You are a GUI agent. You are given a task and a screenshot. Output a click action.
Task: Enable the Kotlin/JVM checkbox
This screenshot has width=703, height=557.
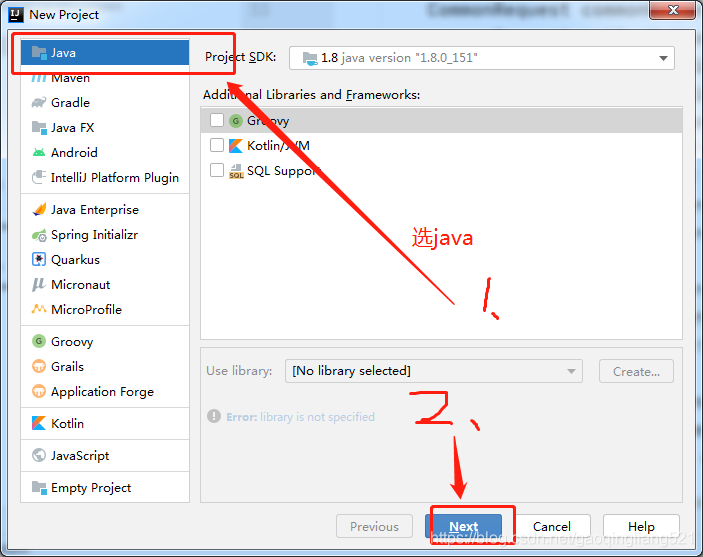click(217, 145)
